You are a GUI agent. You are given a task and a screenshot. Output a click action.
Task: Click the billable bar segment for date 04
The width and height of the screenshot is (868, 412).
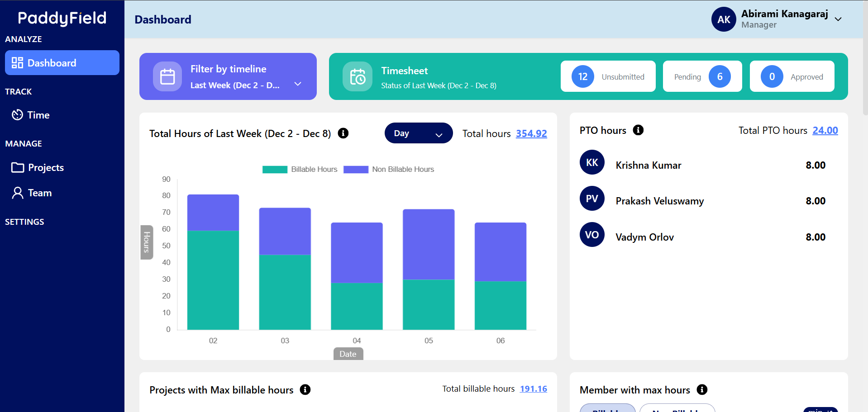(357, 306)
